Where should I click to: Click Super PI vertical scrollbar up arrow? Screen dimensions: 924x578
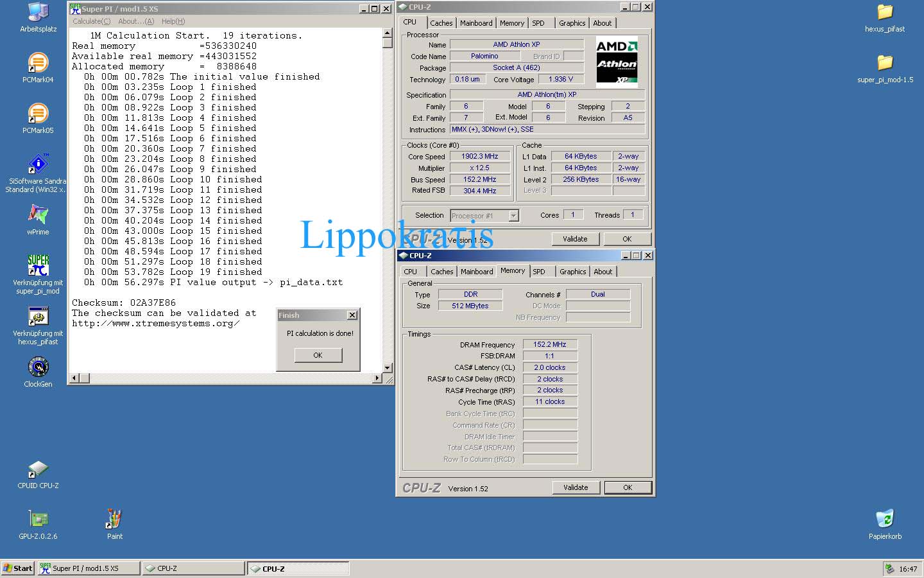(x=387, y=33)
